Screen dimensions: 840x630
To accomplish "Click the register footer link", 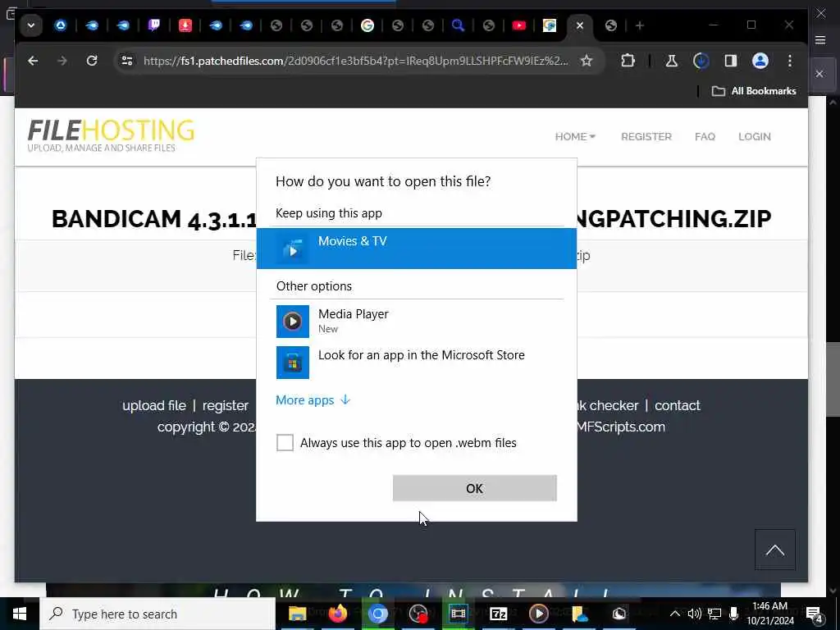I will (226, 405).
